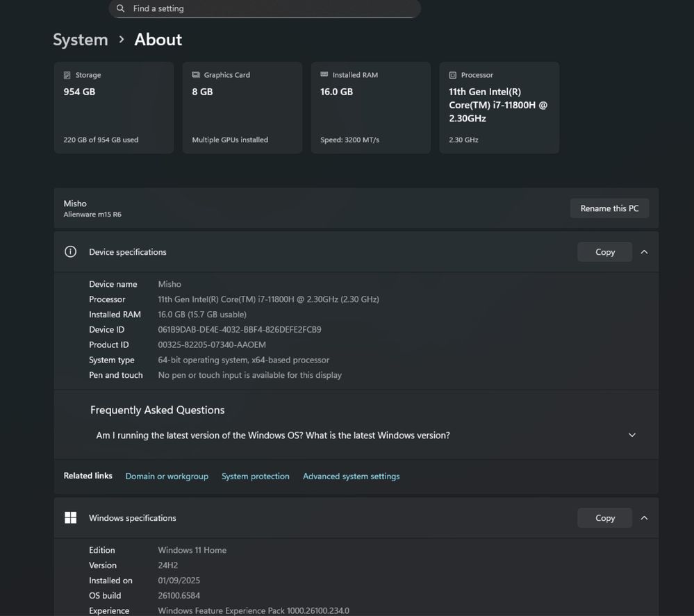
Task: Open the Storage 954 GB card
Action: [x=114, y=108]
